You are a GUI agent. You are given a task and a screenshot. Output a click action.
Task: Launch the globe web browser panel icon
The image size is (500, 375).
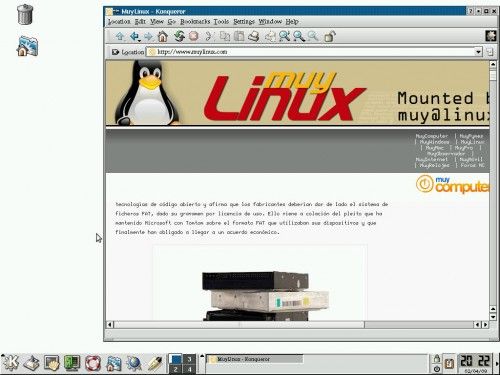[134, 363]
